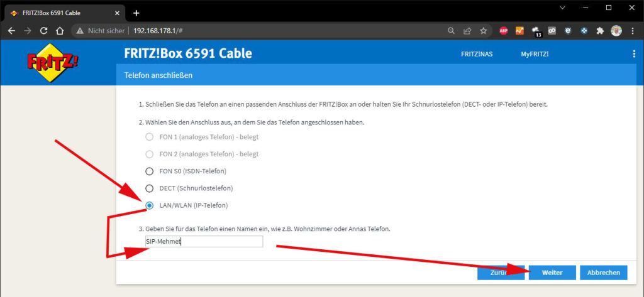Image resolution: width=644 pixels, height=297 pixels.
Task: Open FRITZ!NAS from the header
Action: 477,54
